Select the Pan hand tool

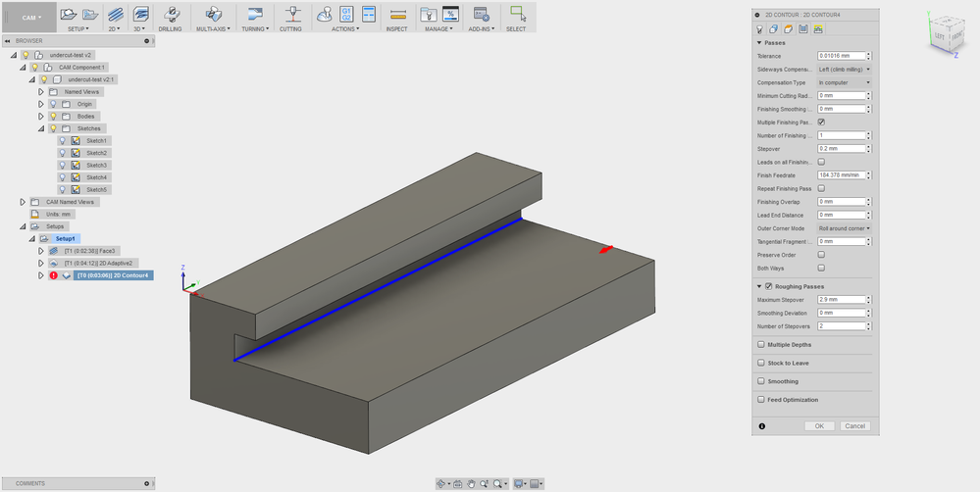click(471, 484)
